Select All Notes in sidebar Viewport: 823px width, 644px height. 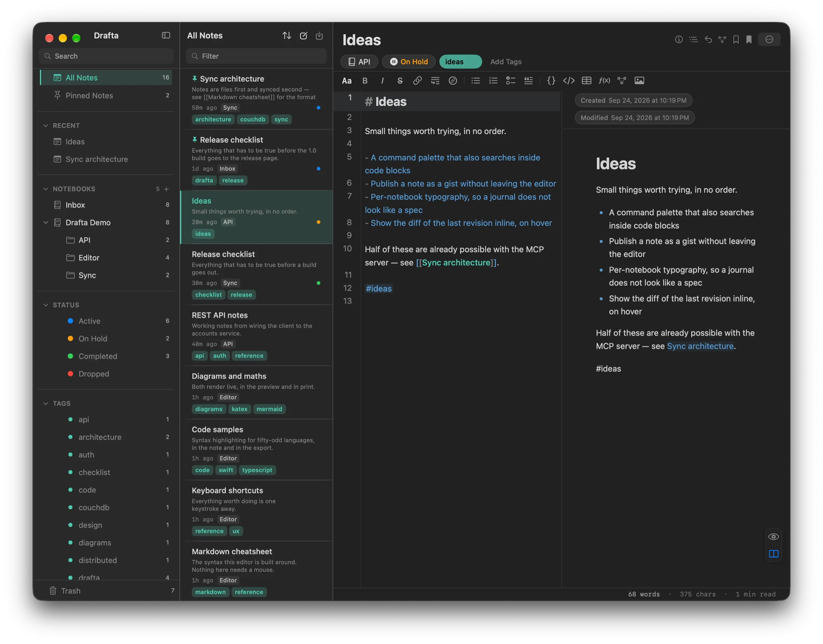click(106, 78)
